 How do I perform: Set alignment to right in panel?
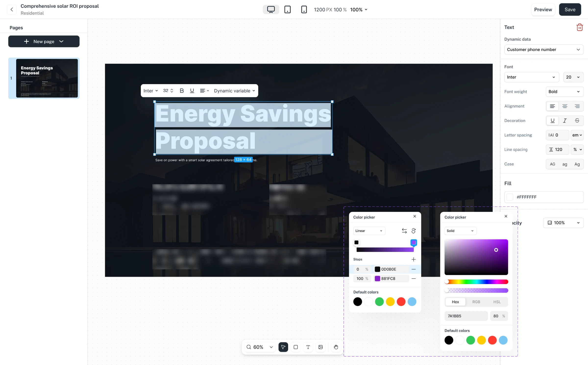coord(577,106)
